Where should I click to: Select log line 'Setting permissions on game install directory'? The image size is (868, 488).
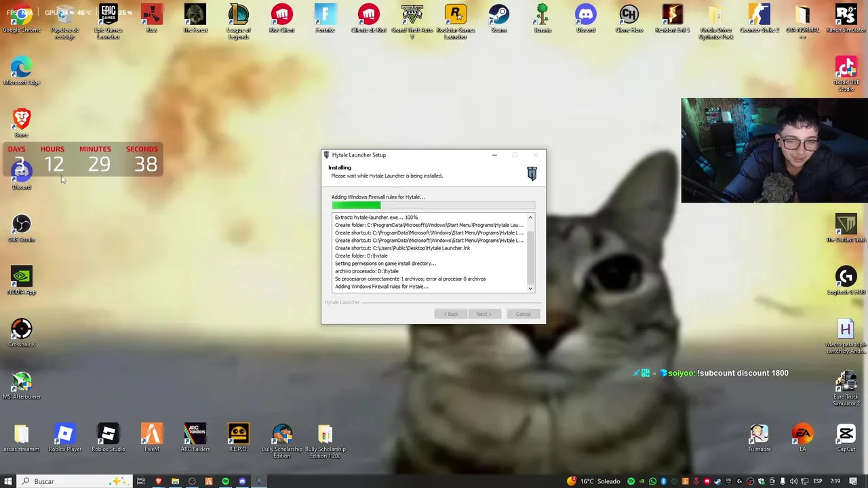(x=385, y=264)
